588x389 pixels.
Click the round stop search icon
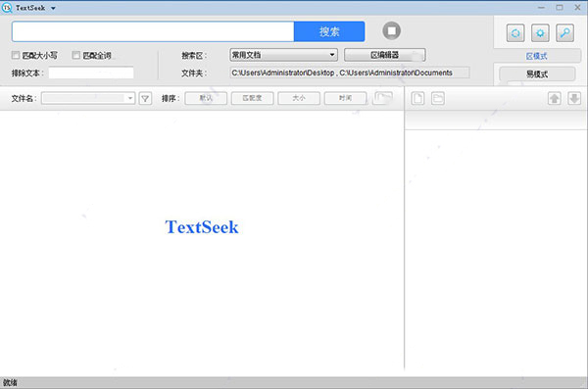[391, 30]
